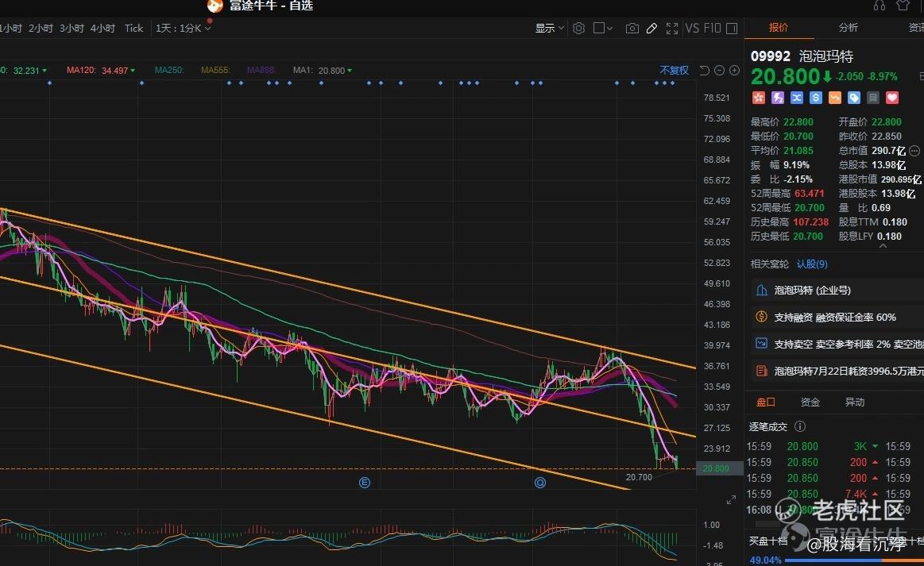Click the stock code 09992
The width and height of the screenshot is (924, 566).
click(x=770, y=56)
